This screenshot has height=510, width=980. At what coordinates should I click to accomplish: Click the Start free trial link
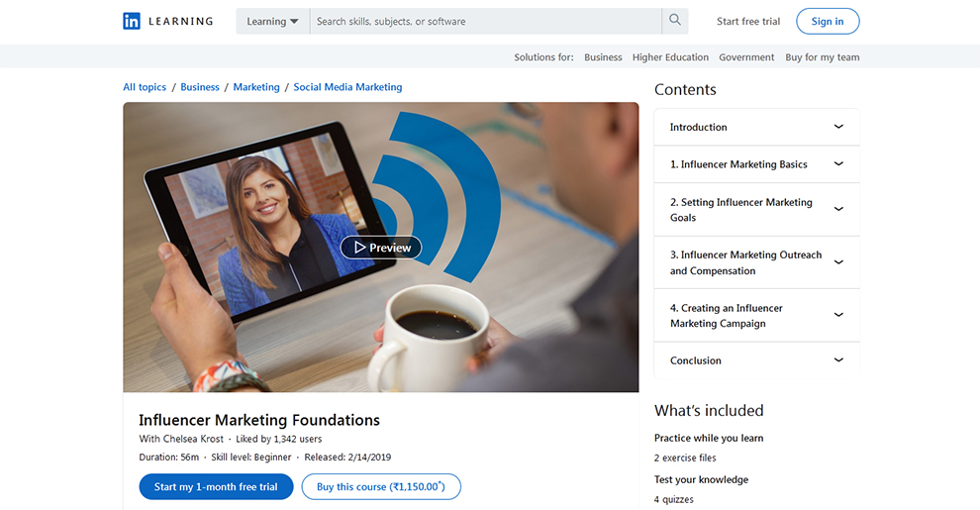pos(748,21)
